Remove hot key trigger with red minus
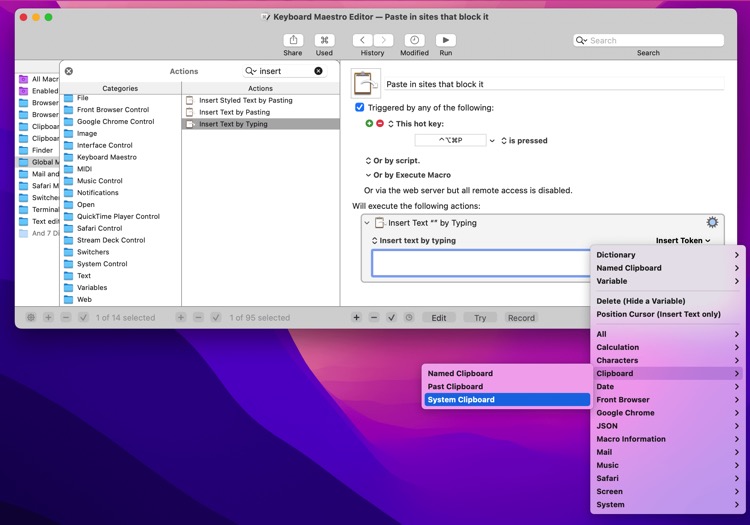Image resolution: width=750 pixels, height=525 pixels. (x=380, y=123)
